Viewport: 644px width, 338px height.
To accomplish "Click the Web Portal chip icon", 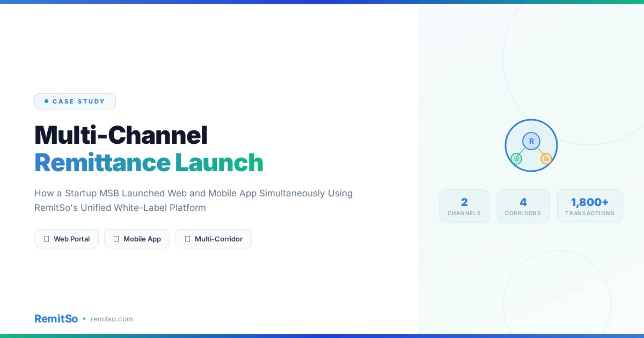I will [x=47, y=239].
